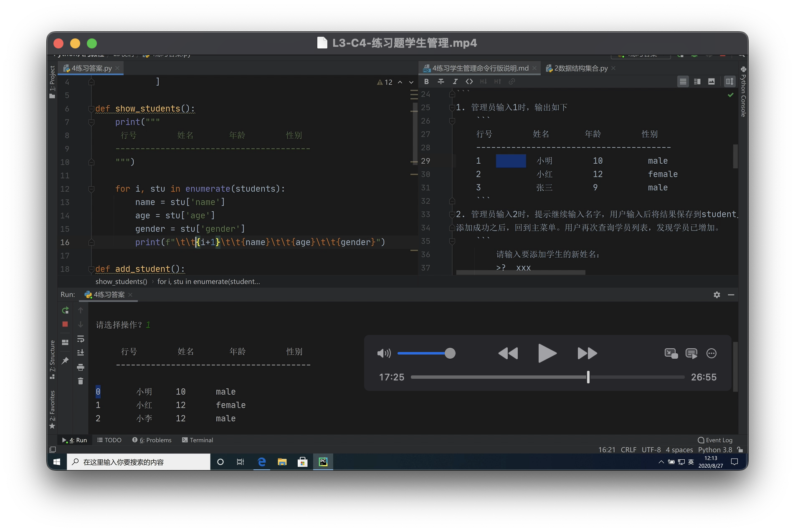Open the Favorites tool window tab
Screen dimensions: 795x532
[x=52, y=409]
